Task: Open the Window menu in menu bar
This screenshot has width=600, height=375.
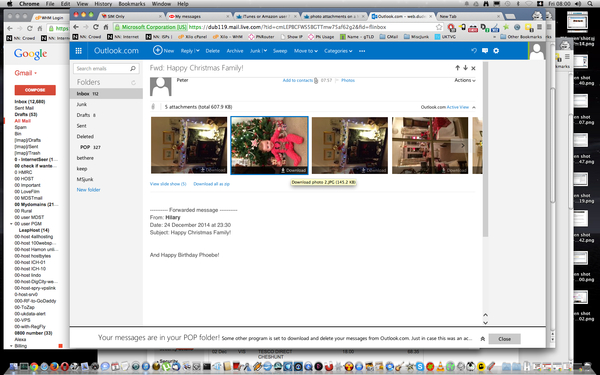Action: coord(161,3)
